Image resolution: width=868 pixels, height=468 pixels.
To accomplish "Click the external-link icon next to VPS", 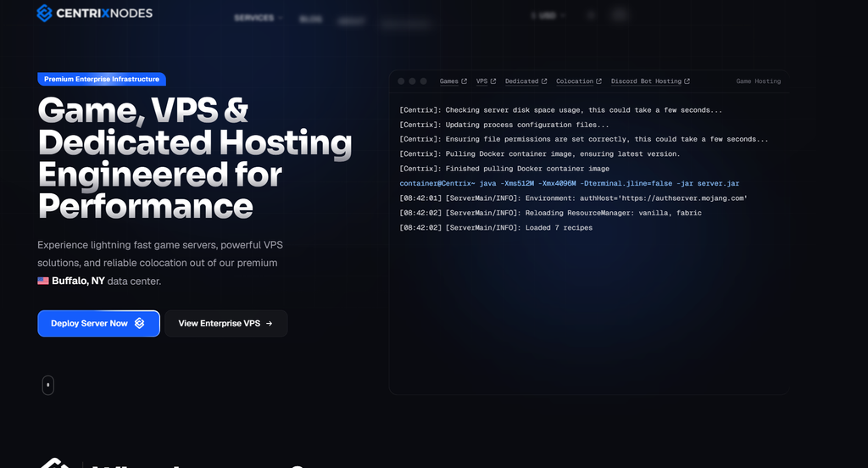I will click(493, 81).
